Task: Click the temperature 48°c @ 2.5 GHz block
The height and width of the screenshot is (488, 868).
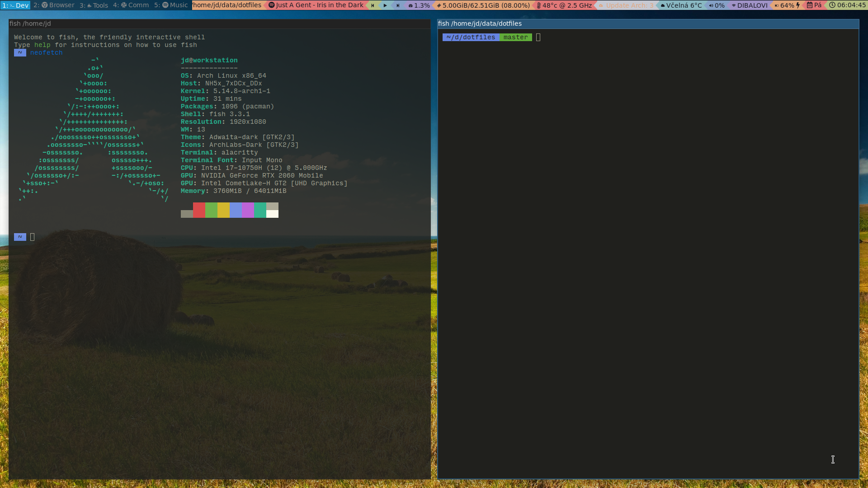Action: click(x=564, y=5)
